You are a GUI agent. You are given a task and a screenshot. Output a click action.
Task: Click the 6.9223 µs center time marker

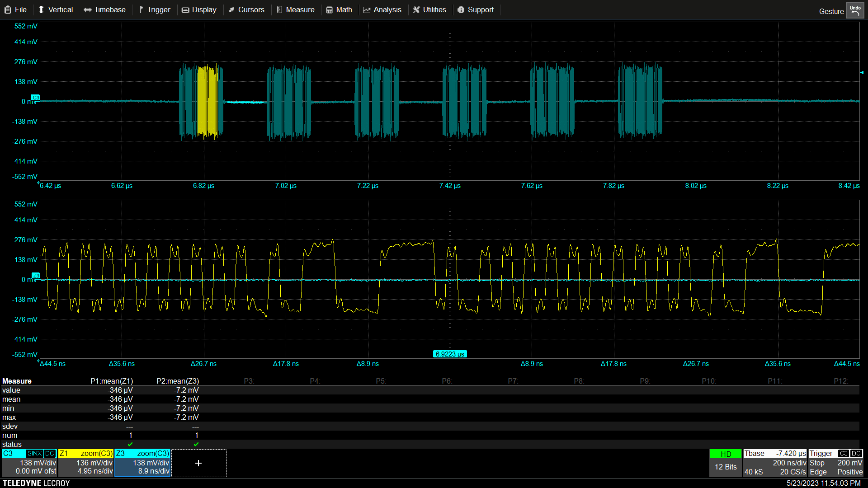(x=450, y=354)
